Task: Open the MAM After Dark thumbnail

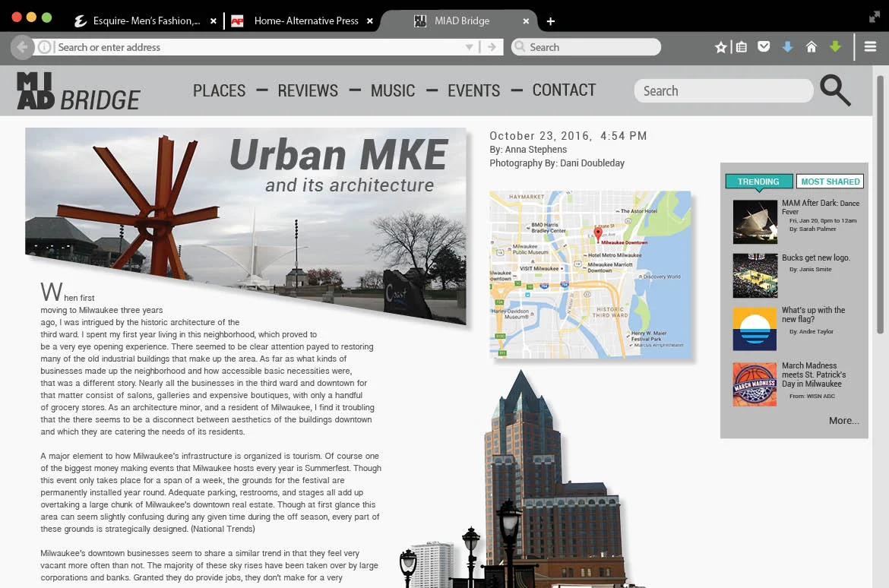Action: pos(755,222)
